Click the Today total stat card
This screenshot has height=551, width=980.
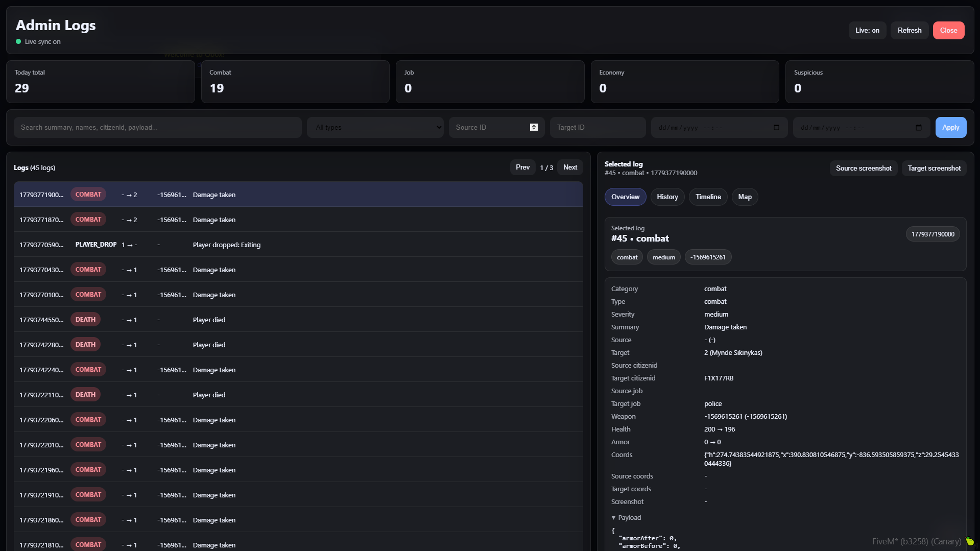tap(101, 82)
